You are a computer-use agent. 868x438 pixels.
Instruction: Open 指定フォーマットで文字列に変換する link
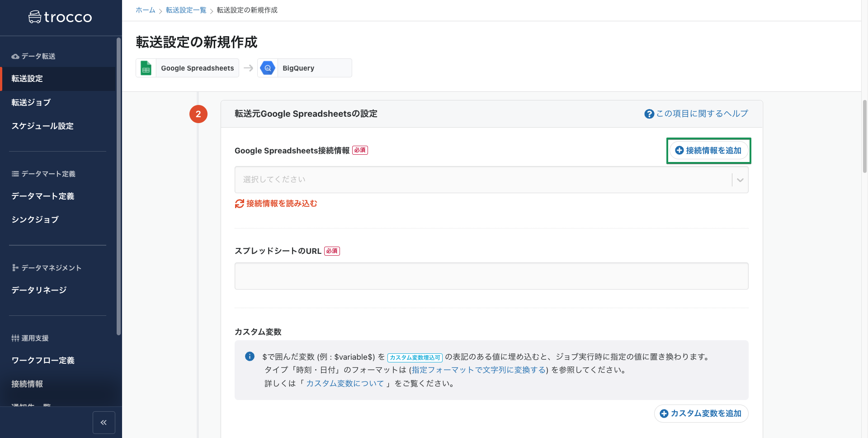[479, 370]
